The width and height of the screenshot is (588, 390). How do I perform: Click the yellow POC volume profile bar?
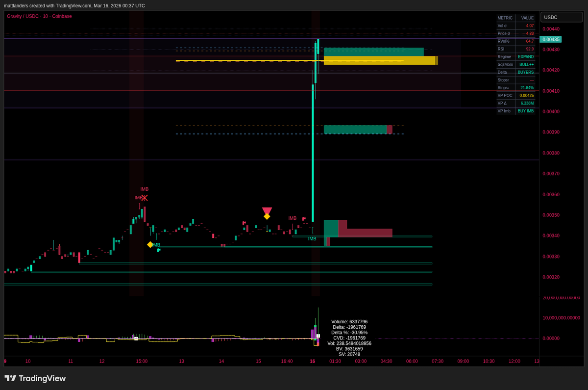[381, 60]
